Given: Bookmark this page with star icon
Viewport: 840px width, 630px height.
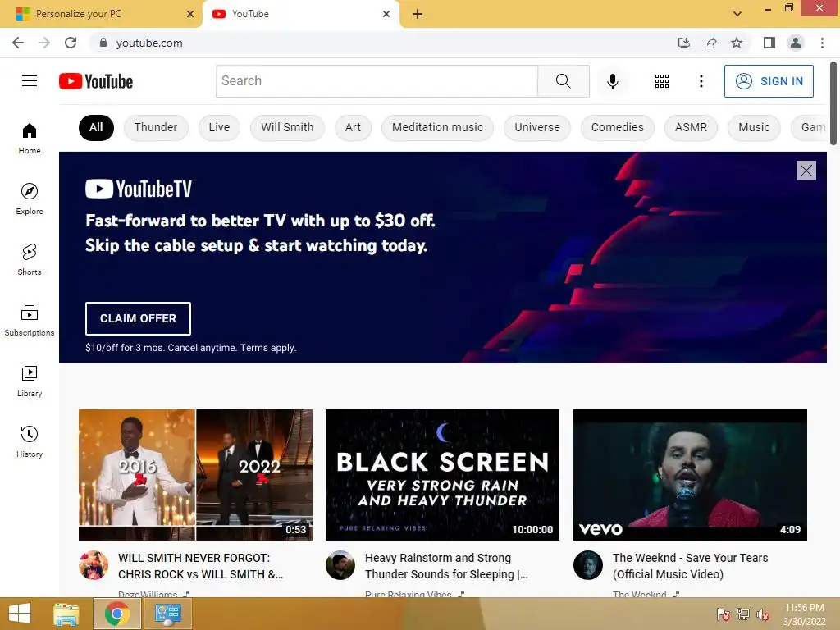Looking at the screenshot, I should (737, 43).
